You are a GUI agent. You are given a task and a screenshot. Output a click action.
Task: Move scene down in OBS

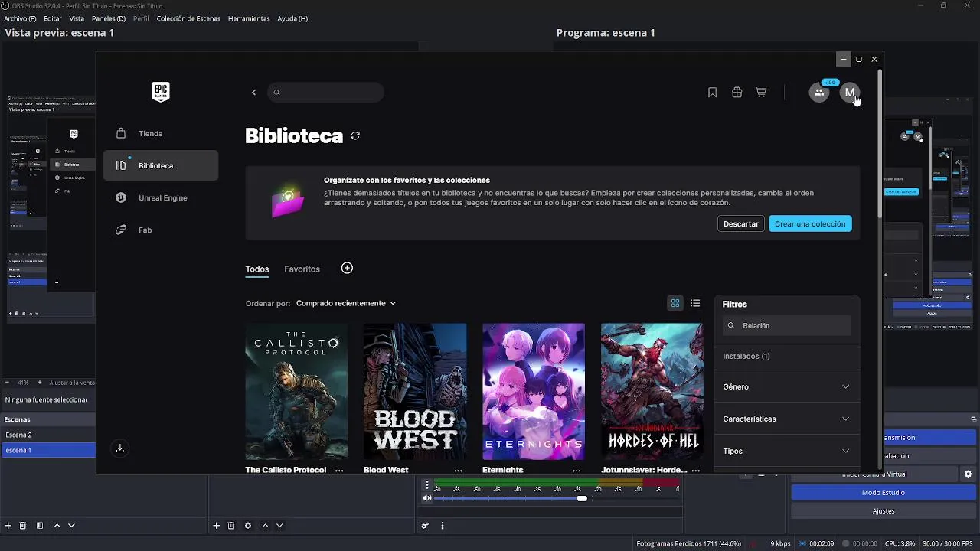(x=71, y=526)
